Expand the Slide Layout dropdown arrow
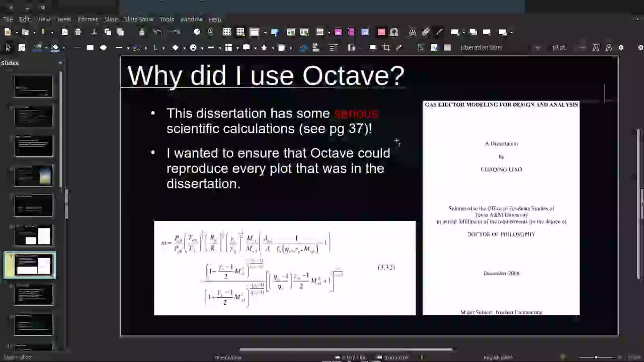The width and height of the screenshot is (644, 362). tap(511, 32)
